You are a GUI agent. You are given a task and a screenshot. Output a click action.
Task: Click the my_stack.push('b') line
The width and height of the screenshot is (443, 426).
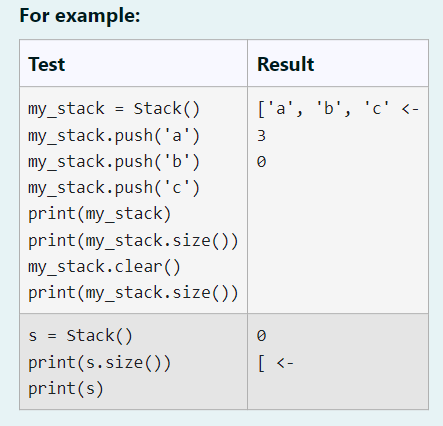(x=114, y=161)
